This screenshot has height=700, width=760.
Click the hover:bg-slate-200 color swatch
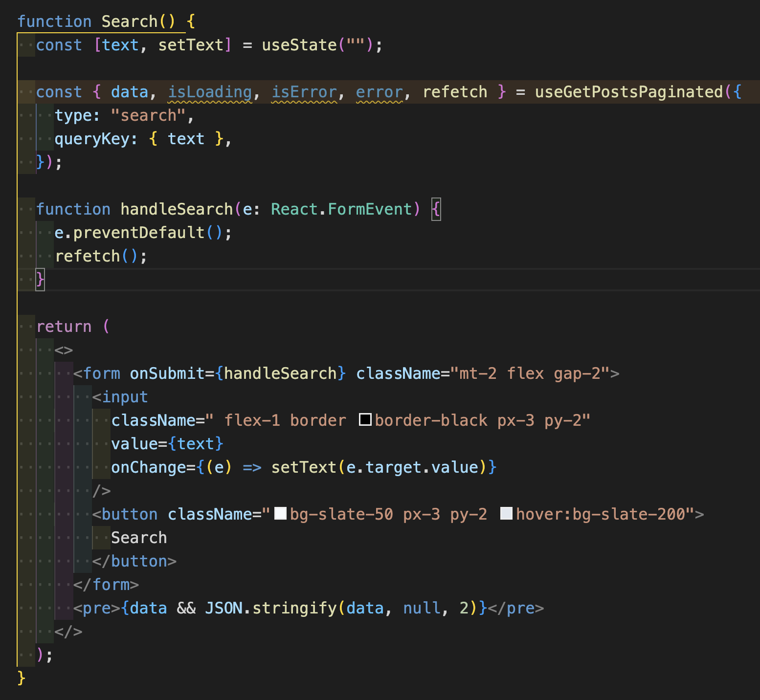[507, 513]
